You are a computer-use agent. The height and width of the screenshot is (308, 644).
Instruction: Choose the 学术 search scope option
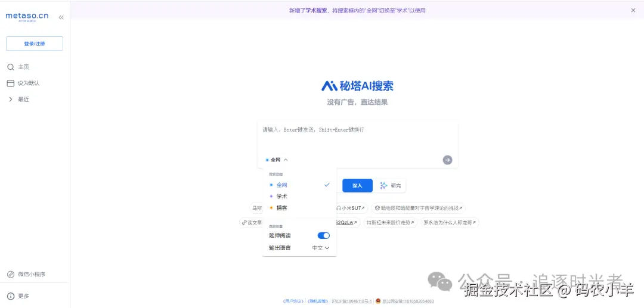click(x=299, y=197)
